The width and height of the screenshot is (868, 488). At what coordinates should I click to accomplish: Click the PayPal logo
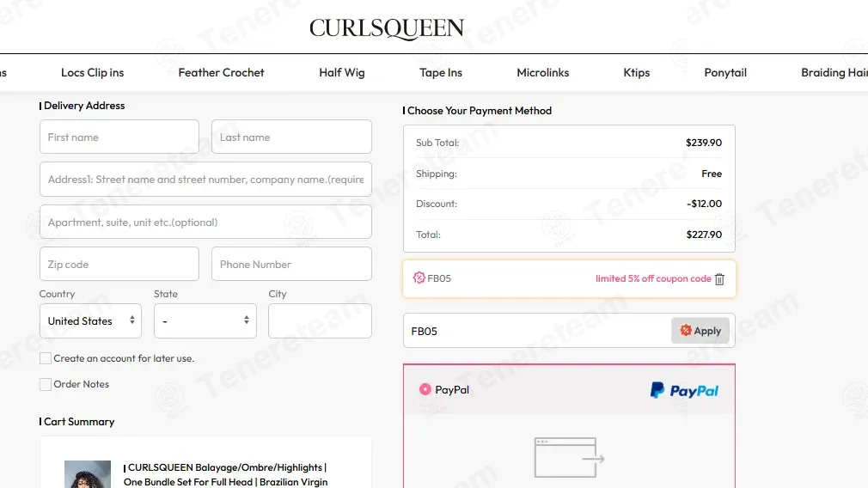click(x=684, y=391)
